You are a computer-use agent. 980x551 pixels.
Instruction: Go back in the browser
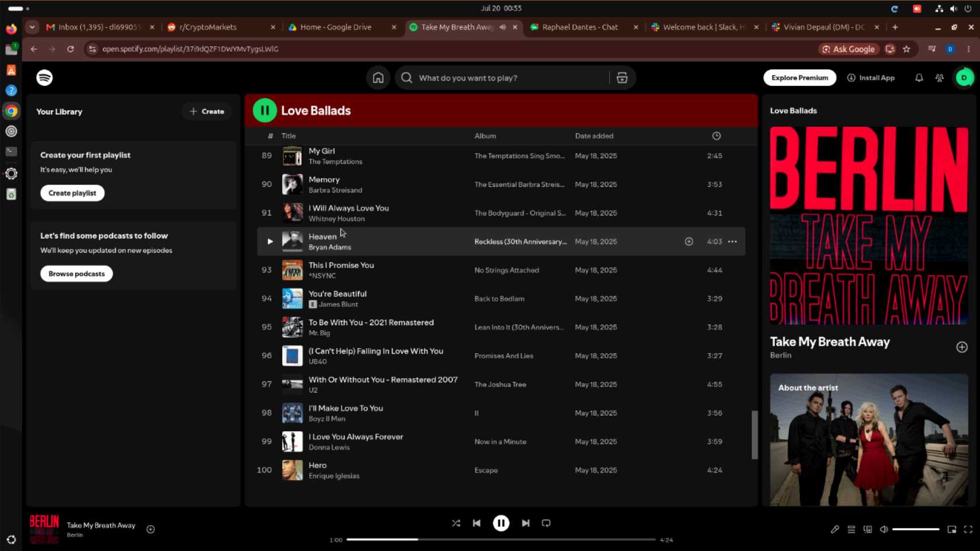click(x=34, y=49)
